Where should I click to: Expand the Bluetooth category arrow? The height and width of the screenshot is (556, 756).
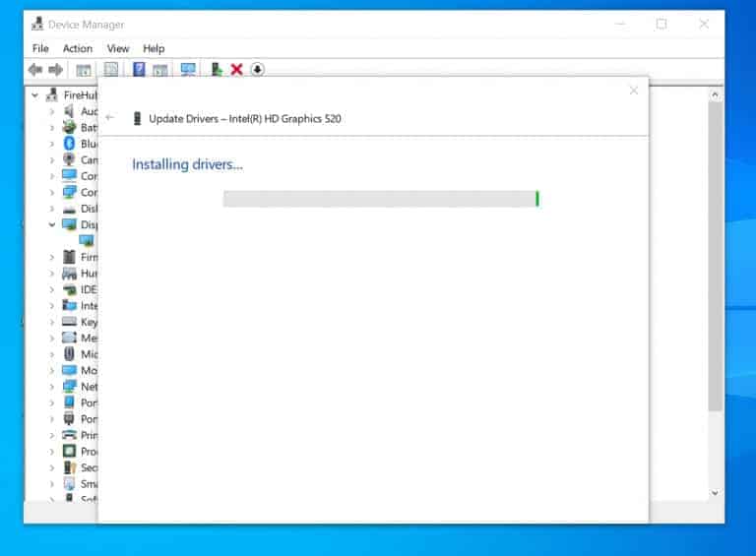52,144
